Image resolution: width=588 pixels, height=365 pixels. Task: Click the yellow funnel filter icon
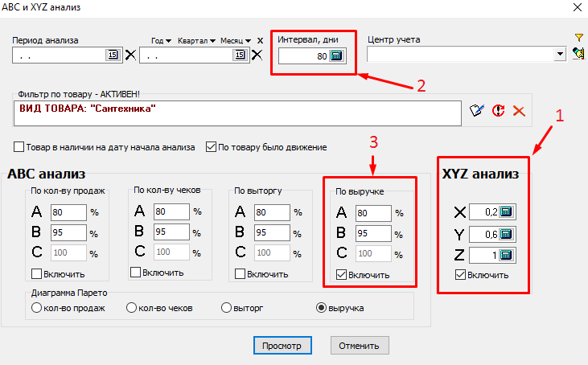(x=578, y=37)
